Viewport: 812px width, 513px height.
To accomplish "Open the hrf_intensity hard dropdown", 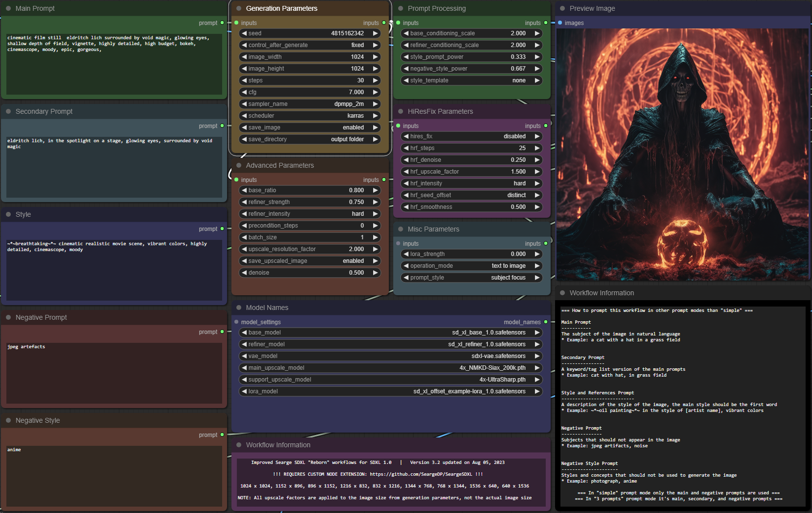I will click(x=472, y=183).
